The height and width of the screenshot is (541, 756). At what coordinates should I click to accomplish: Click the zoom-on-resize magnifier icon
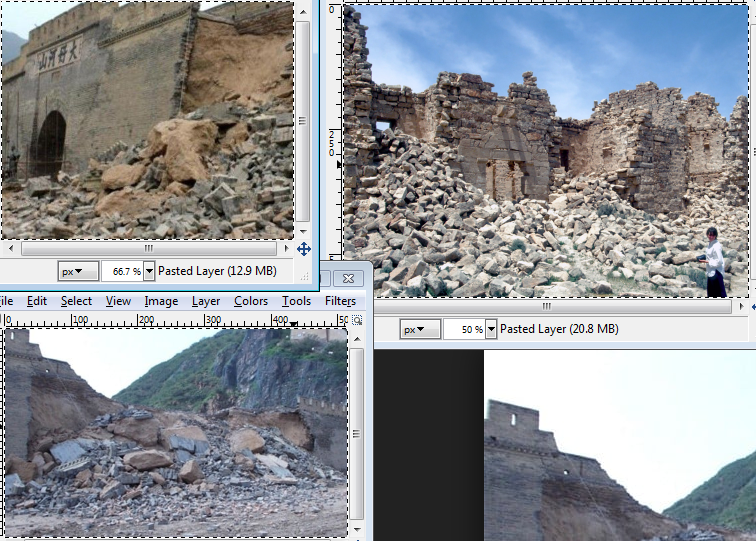coord(357,320)
